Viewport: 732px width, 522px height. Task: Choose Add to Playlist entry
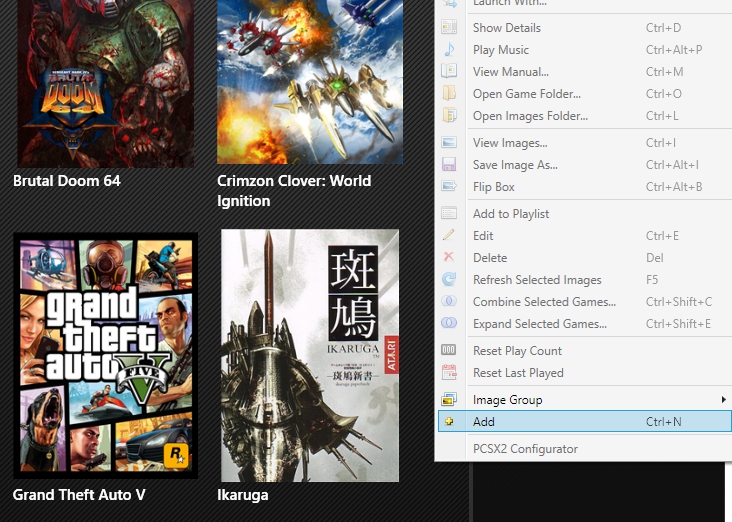coord(584,213)
